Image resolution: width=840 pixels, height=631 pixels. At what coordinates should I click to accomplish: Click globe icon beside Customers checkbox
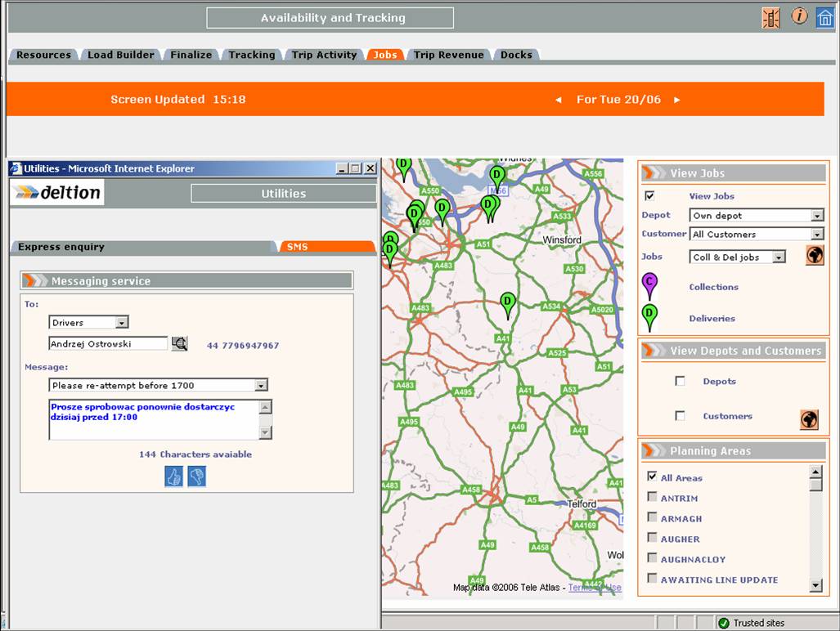809,419
